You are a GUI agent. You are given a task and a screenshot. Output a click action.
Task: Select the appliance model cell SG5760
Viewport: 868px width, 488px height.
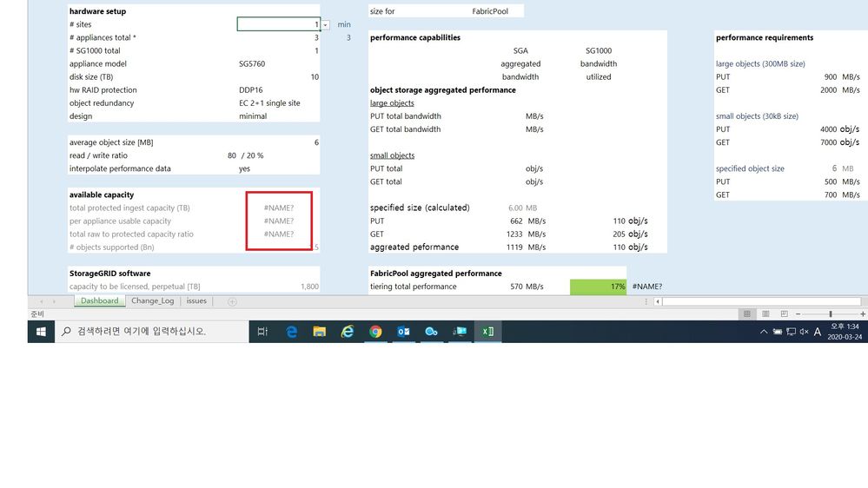(252, 63)
